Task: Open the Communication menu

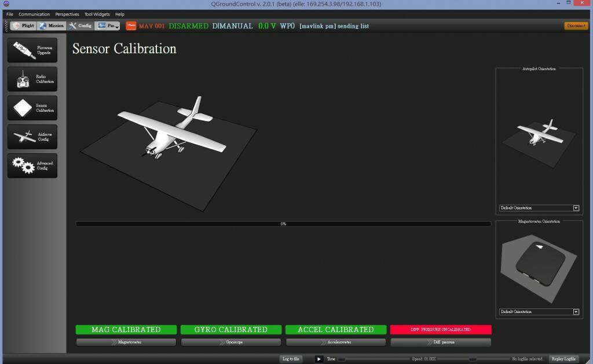Action: point(34,14)
